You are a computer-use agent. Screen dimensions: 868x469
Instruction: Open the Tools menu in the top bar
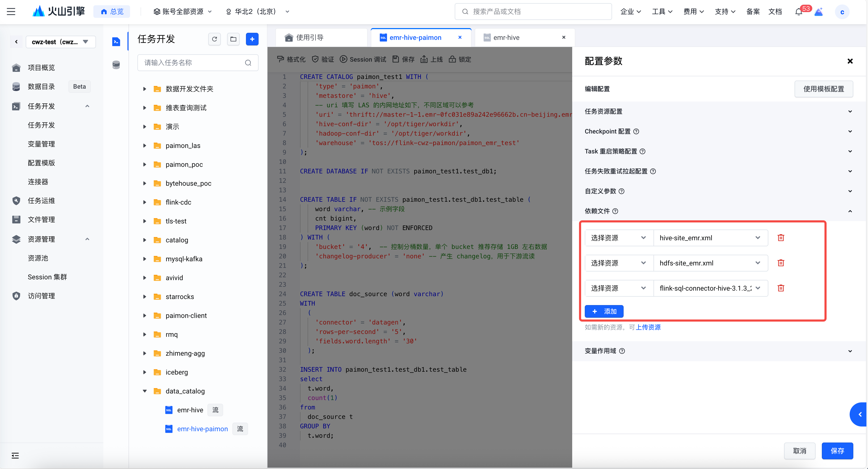(662, 12)
